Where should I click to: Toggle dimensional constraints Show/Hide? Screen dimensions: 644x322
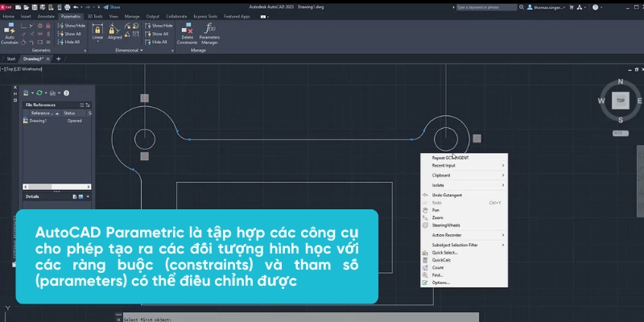159,26
